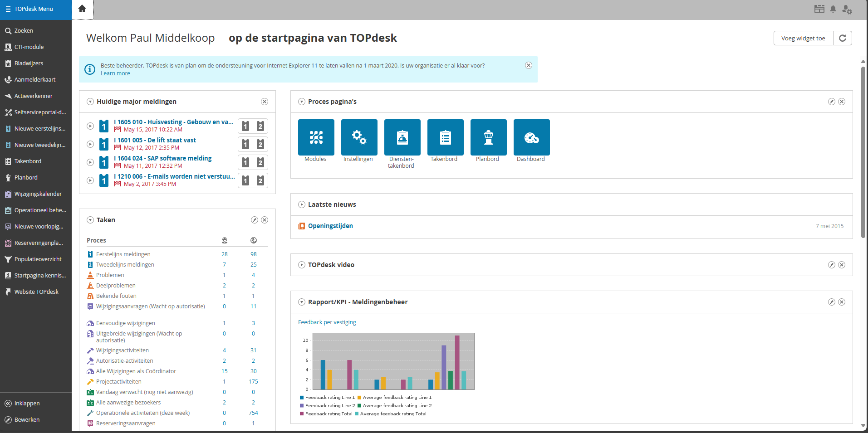Open the Modules process page tile

[316, 137]
